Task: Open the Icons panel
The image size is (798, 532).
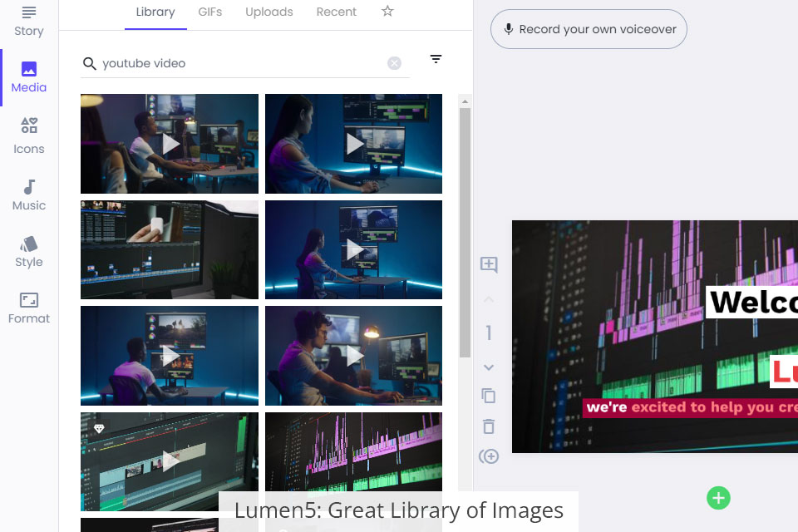Action: coord(28,136)
